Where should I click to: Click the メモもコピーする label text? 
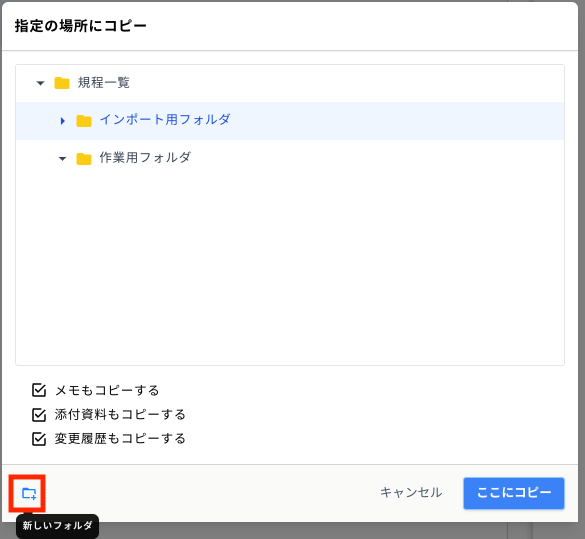tap(107, 390)
